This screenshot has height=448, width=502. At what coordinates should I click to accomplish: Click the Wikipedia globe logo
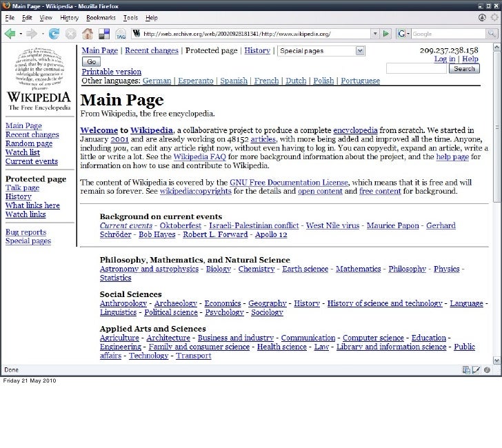pos(39,68)
